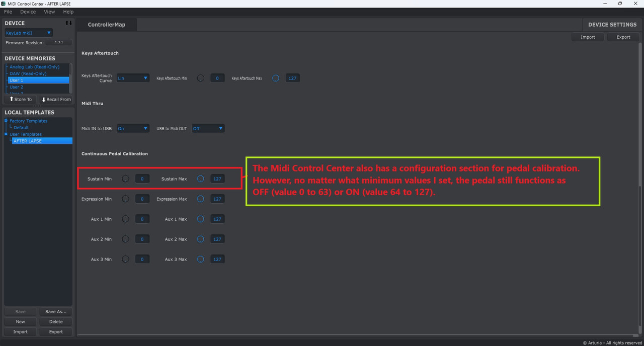
Task: Click the Sustain Min value field
Action: pos(142,179)
